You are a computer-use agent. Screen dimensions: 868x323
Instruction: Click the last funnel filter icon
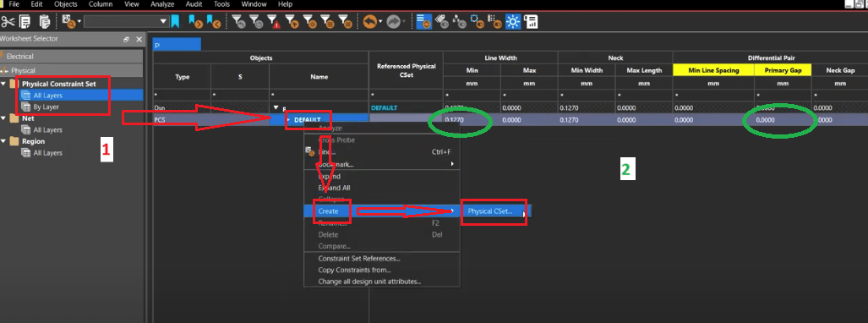[346, 22]
